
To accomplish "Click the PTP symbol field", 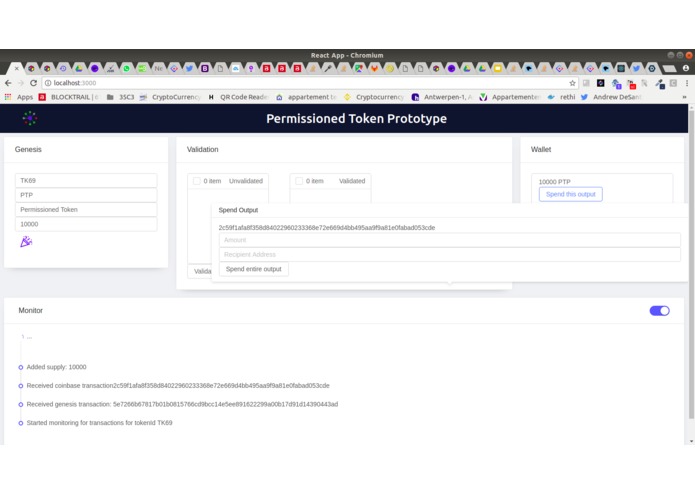I will pos(86,195).
